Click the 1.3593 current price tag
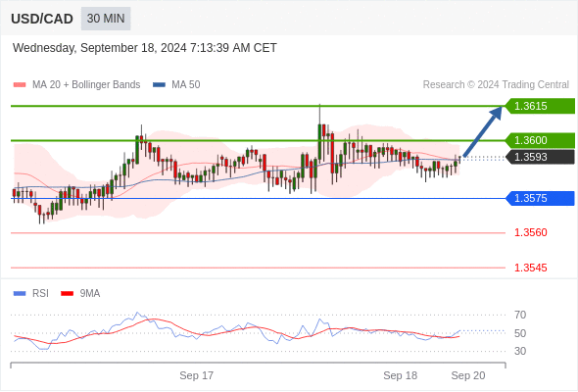578x392 pixels. pyautogui.click(x=540, y=157)
